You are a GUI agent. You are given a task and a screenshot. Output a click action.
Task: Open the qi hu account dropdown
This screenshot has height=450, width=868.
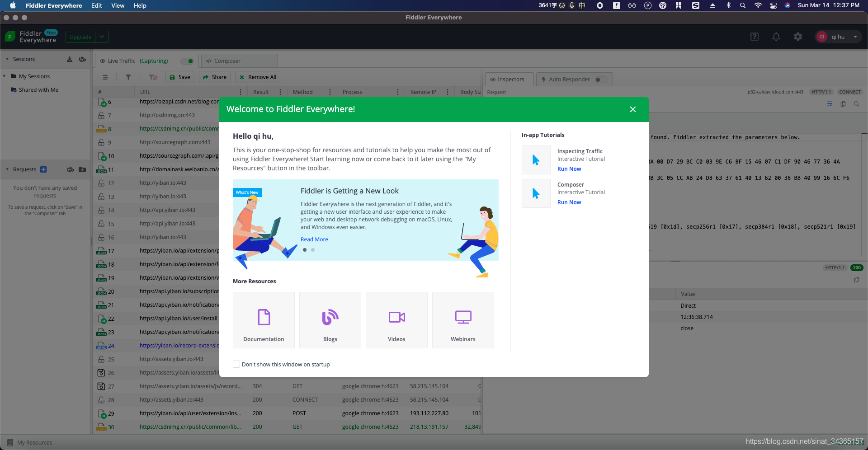tap(839, 37)
